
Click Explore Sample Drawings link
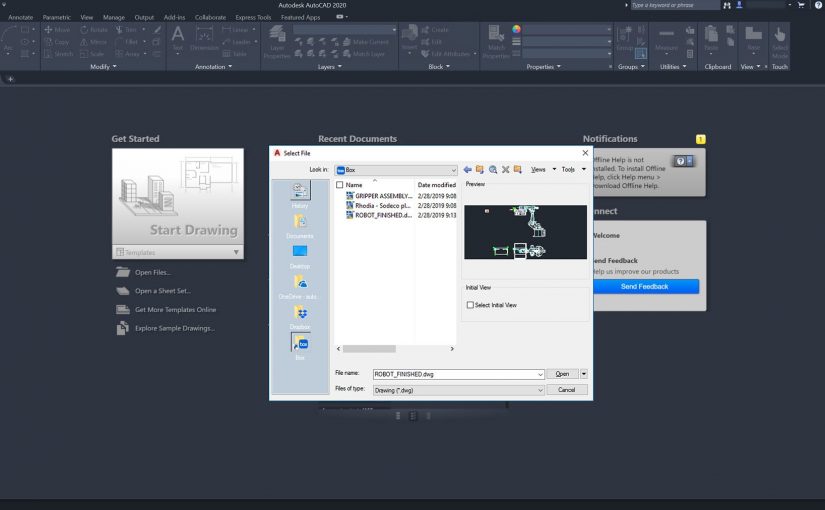[175, 328]
